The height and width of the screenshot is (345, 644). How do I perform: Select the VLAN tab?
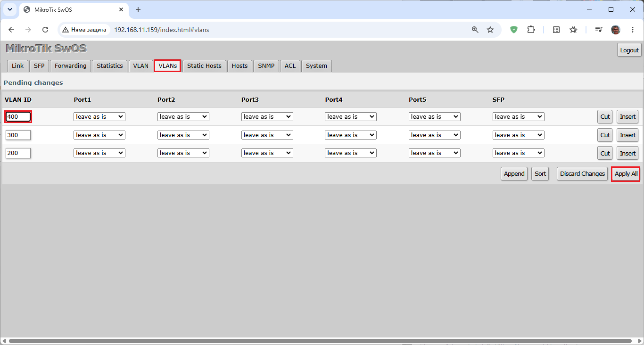140,66
